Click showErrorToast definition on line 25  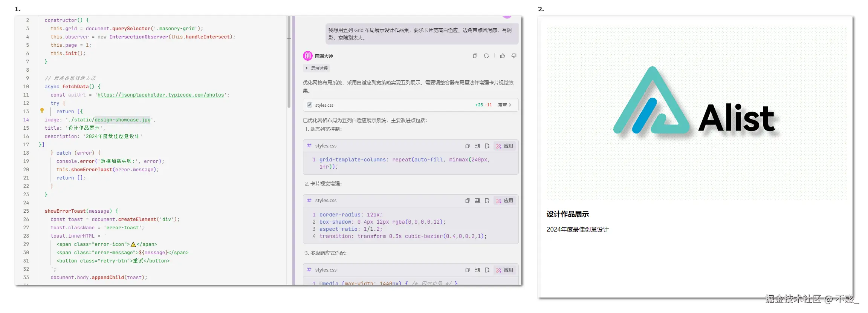[x=65, y=211]
